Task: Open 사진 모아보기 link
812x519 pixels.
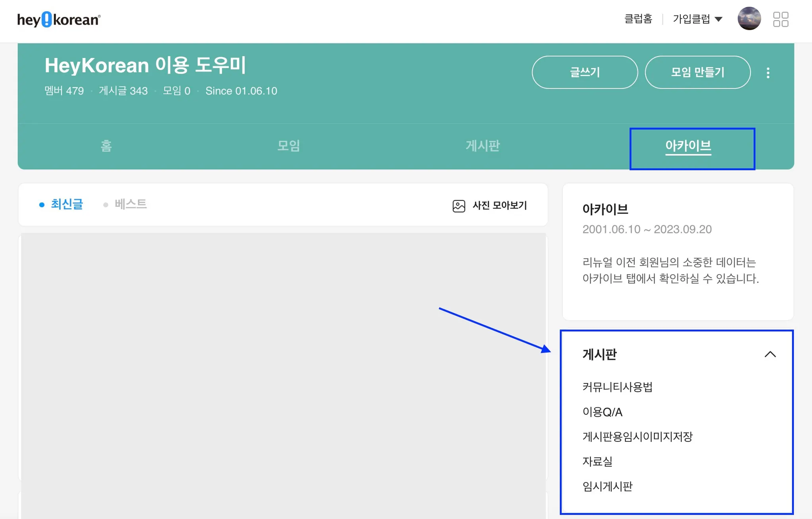Action: click(500, 206)
